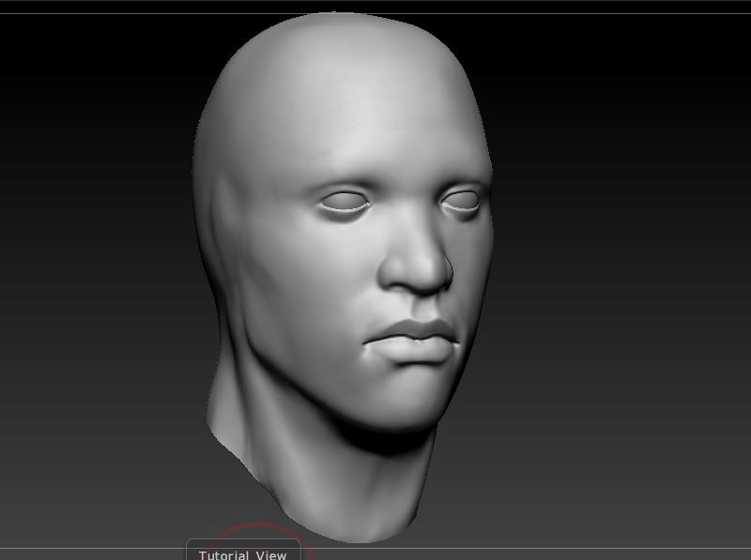Click the sculpted head model in viewport
Image resolution: width=751 pixels, height=560 pixels.
[343, 278]
